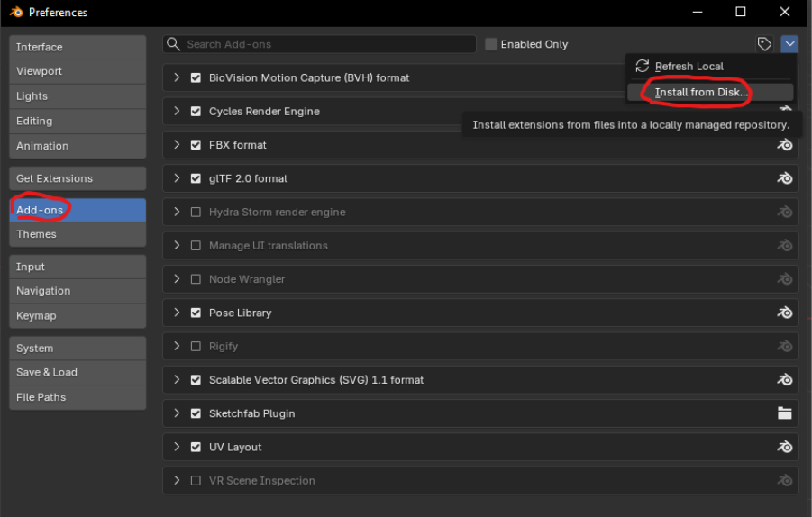Screen dimensions: 812x517
Task: Open the Viewport preferences tab
Action: (78, 71)
